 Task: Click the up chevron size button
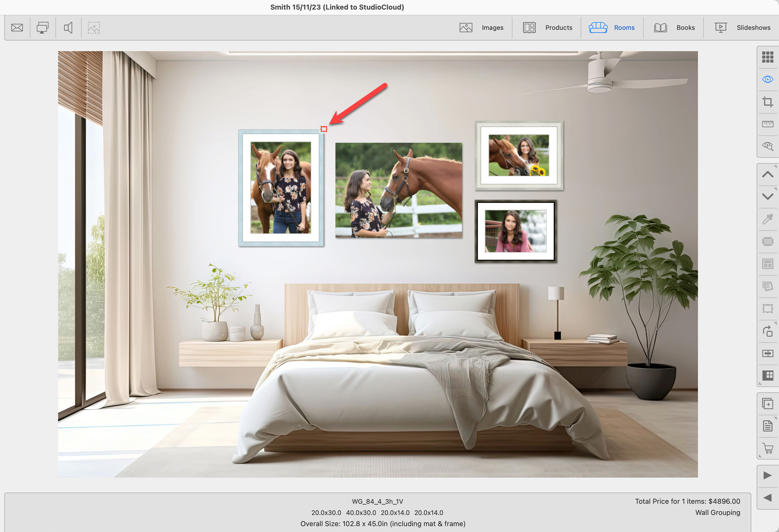coord(767,174)
